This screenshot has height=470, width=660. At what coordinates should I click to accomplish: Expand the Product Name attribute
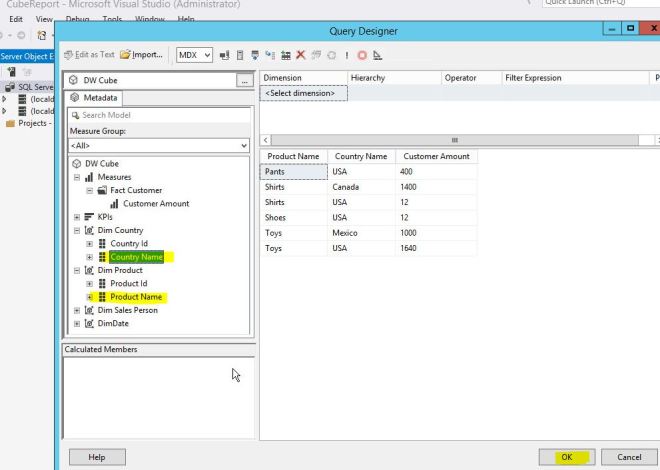[x=90, y=297]
